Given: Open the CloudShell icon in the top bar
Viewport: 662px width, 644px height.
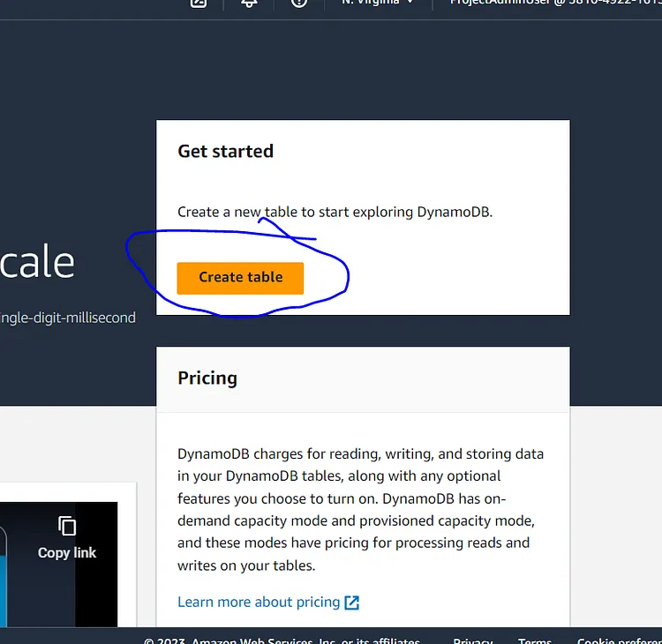Looking at the screenshot, I should click(199, 3).
